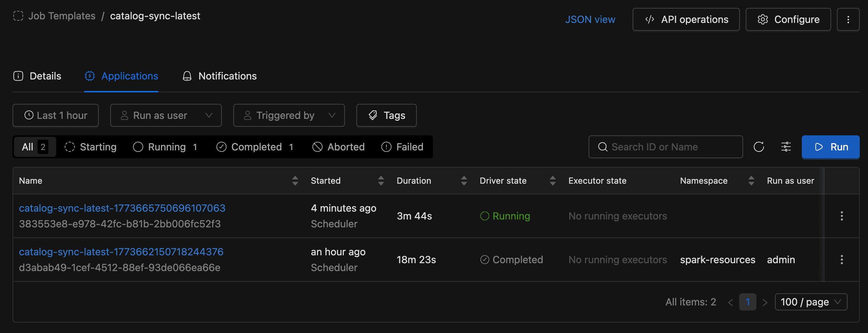Open the JSON view link
The width and height of the screenshot is (868, 333).
(x=590, y=19)
